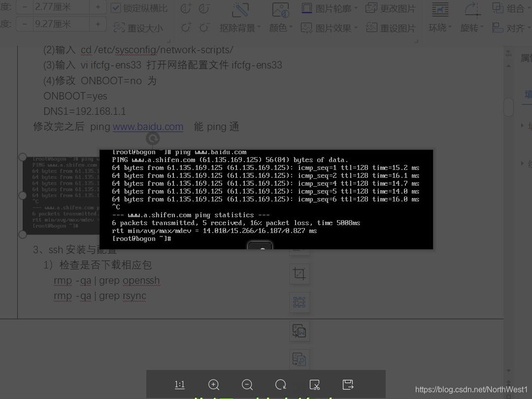Click the top-left rotation adjust icon in ribbon
The width and height of the screenshot is (532, 399).
[x=186, y=8]
